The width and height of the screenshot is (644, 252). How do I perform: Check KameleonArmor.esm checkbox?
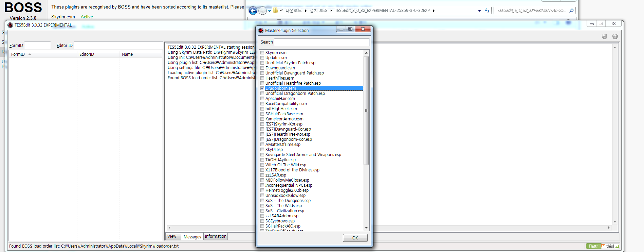pyautogui.click(x=262, y=119)
